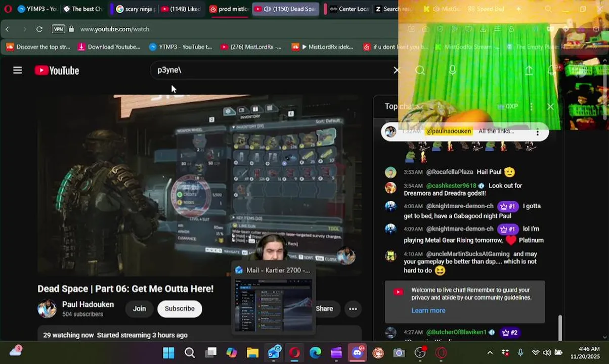The image size is (609, 364).
Task: Open File Explorer from the taskbar
Action: [x=252, y=352]
